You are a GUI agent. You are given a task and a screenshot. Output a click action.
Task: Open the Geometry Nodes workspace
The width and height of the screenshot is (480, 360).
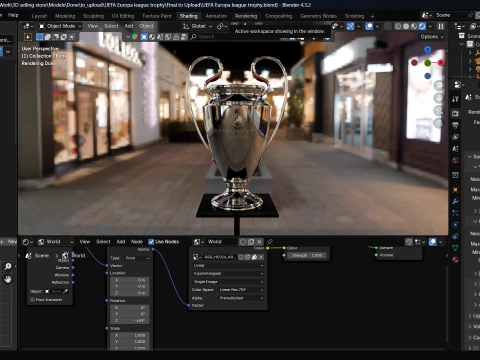coord(318,16)
